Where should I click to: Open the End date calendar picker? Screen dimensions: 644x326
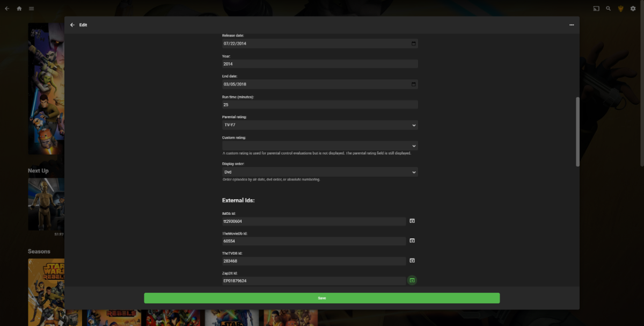point(413,84)
